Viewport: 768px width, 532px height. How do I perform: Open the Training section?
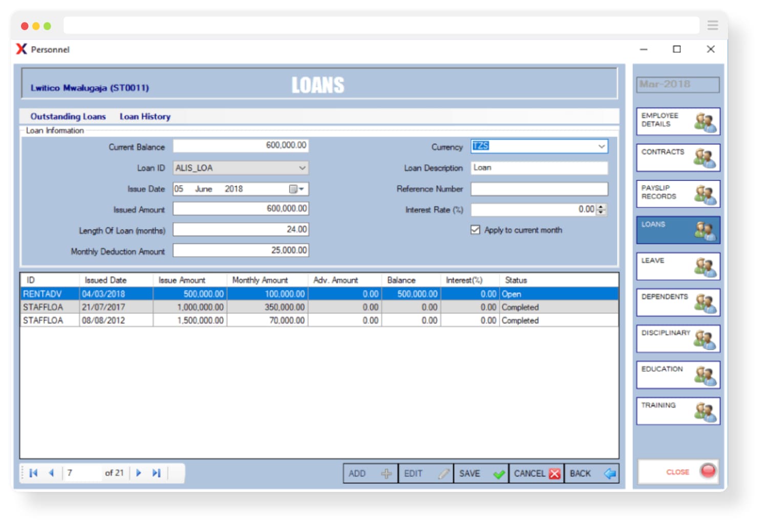(x=678, y=411)
